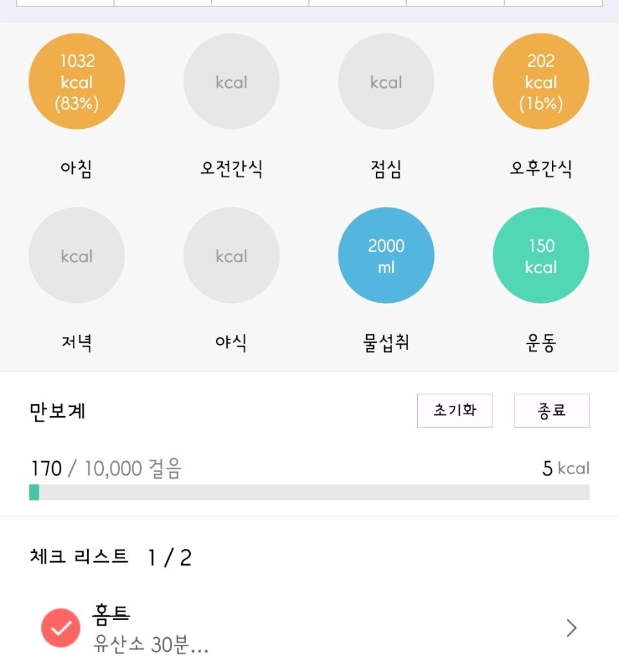Viewport: 619px width, 672px height.
Task: Open the 물섭취 2000 ml water circle
Action: coord(386,255)
